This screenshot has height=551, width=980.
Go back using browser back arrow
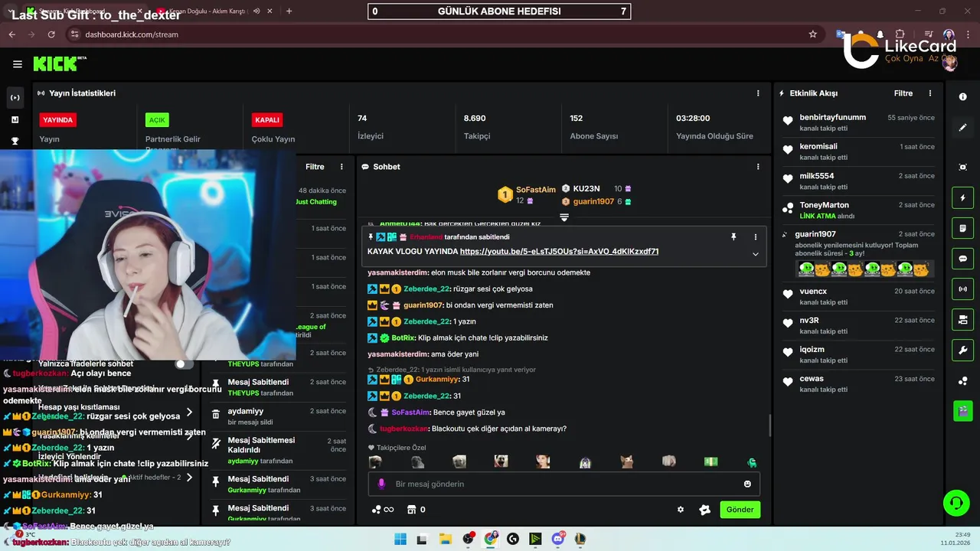tap(11, 34)
